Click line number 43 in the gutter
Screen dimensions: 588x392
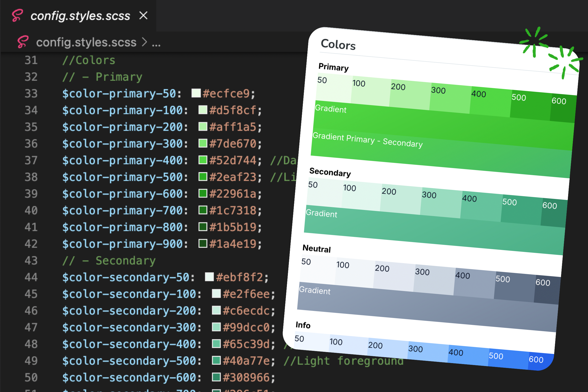[31, 260]
